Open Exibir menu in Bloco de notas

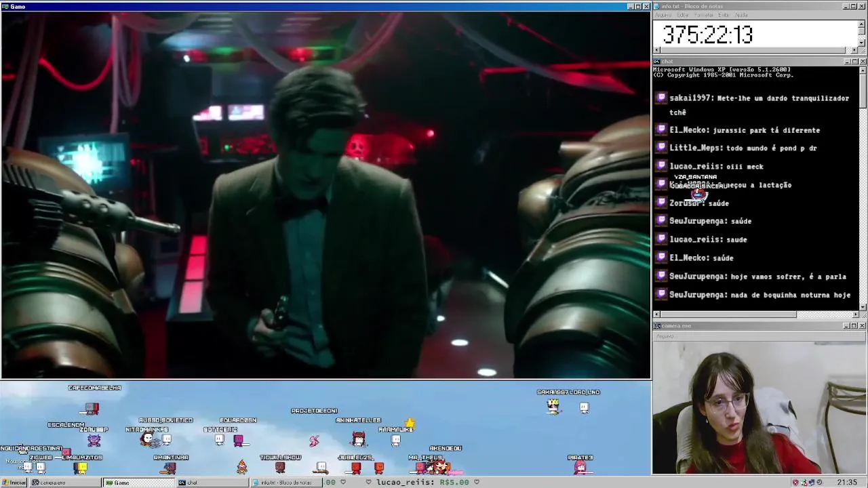click(x=724, y=15)
